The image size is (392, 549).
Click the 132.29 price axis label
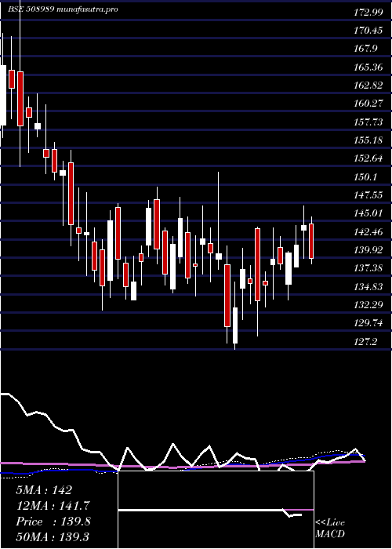(368, 304)
